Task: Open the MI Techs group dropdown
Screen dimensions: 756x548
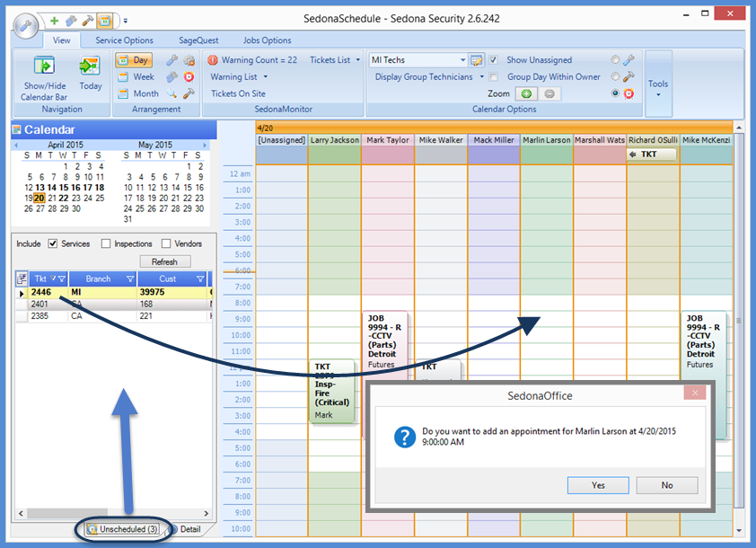Action: tap(463, 60)
